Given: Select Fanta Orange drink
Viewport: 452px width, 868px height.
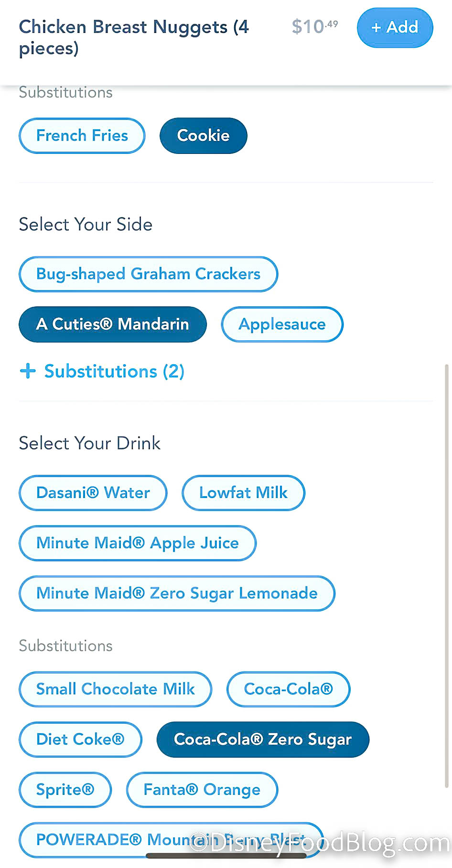Looking at the screenshot, I should 202,790.
